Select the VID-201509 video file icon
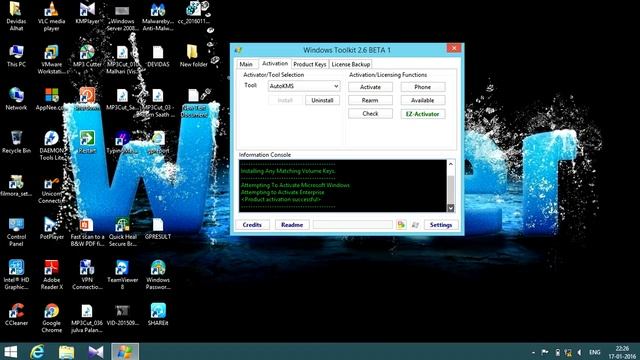 [122, 314]
